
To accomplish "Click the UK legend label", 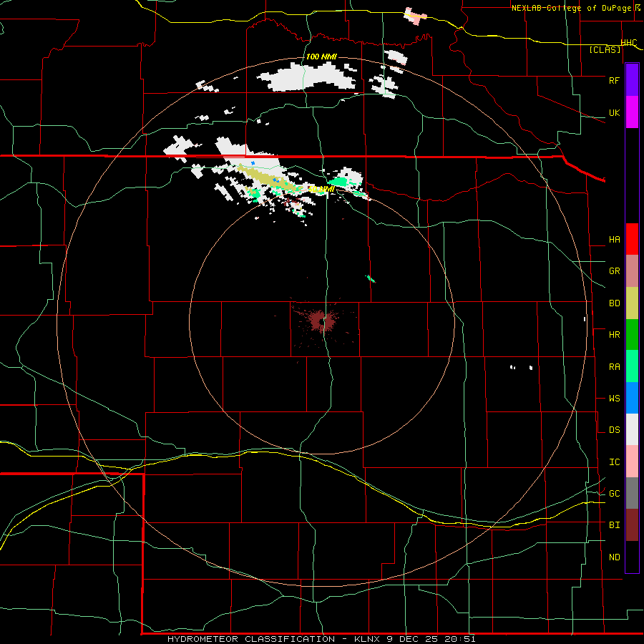I will (614, 113).
